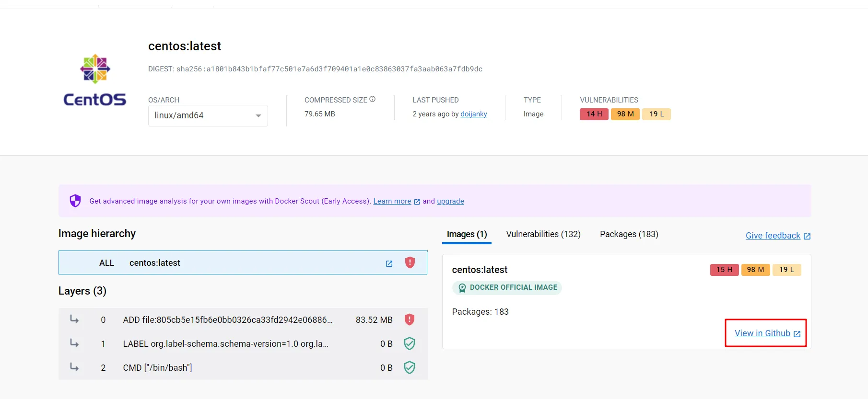Click arrow icon of layer 2
This screenshot has width=868, height=399.
(74, 367)
